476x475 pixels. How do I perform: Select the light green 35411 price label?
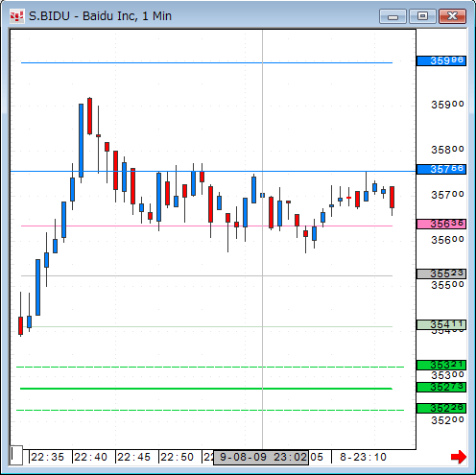(x=441, y=324)
